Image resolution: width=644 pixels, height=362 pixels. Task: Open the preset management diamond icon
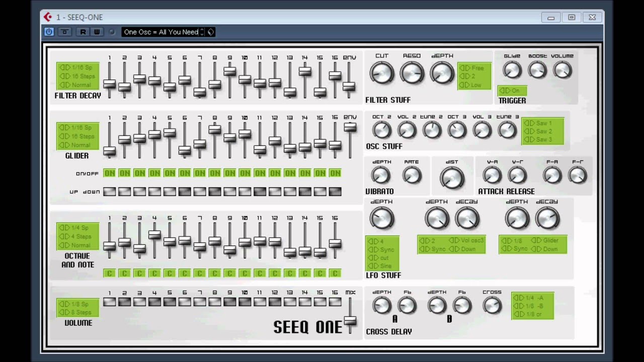tap(211, 32)
